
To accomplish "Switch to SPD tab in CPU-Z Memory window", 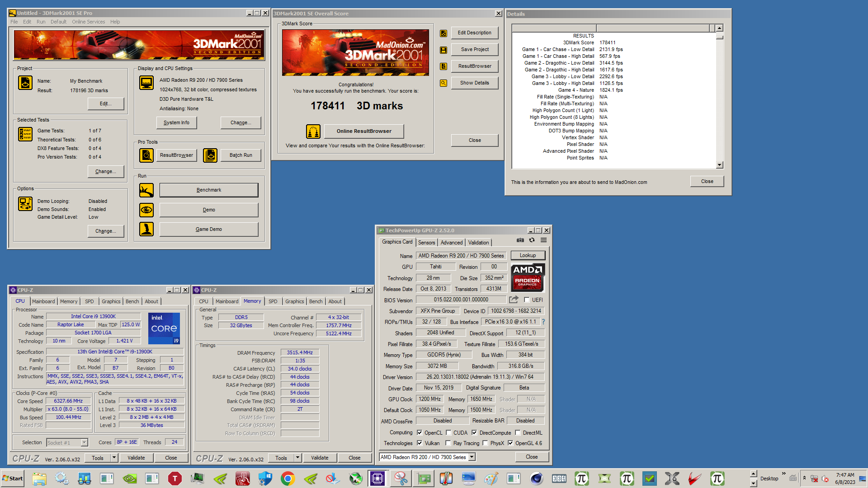I will 273,301.
